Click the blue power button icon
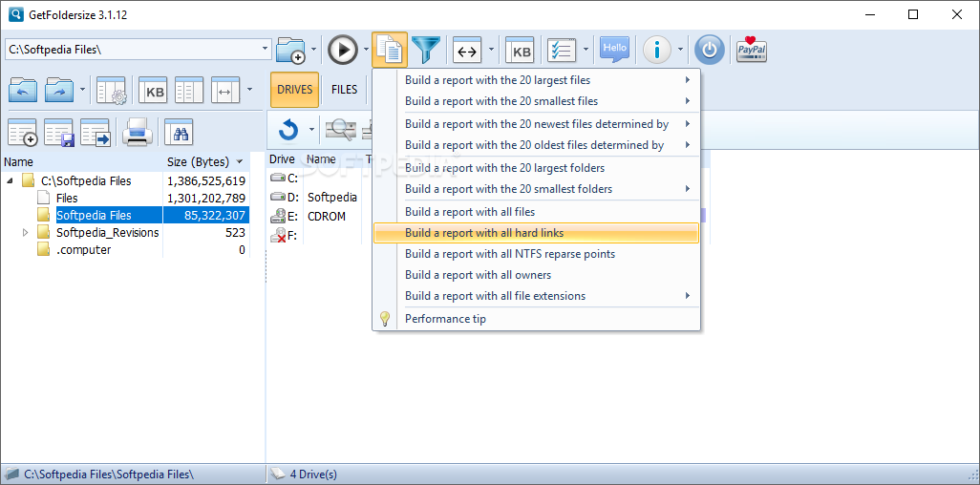This screenshot has width=980, height=485. [x=710, y=50]
